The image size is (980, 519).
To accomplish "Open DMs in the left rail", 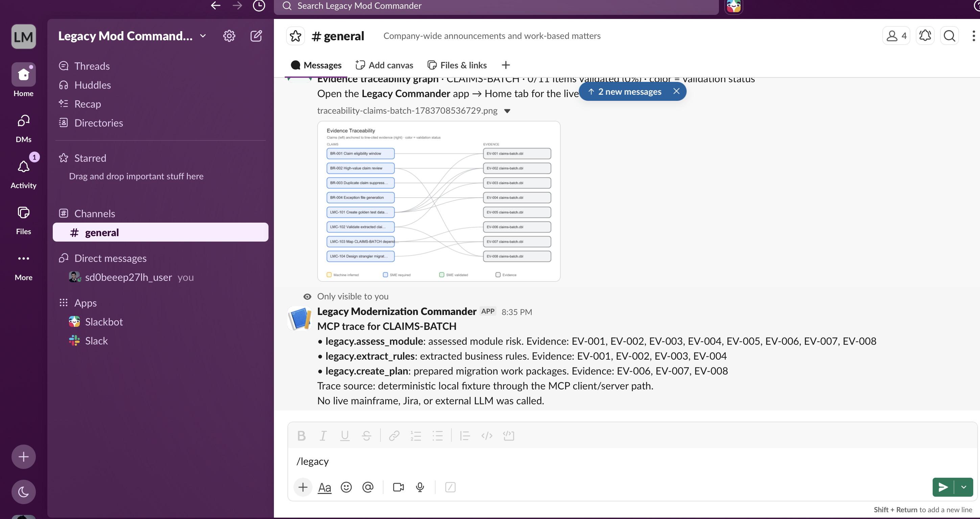I will pos(24,128).
